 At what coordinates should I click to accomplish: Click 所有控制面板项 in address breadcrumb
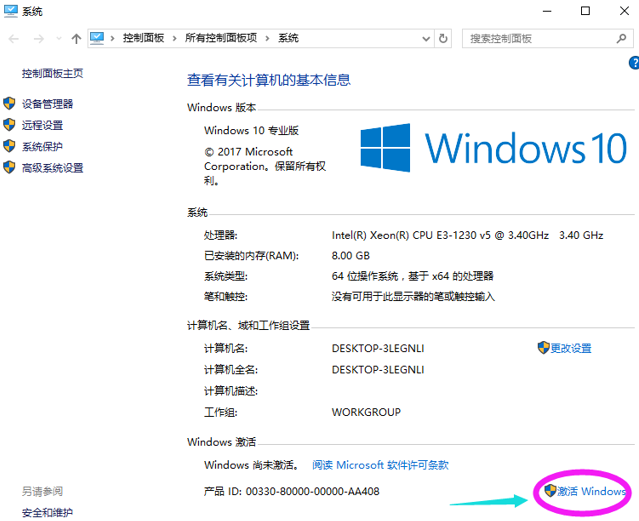221,38
